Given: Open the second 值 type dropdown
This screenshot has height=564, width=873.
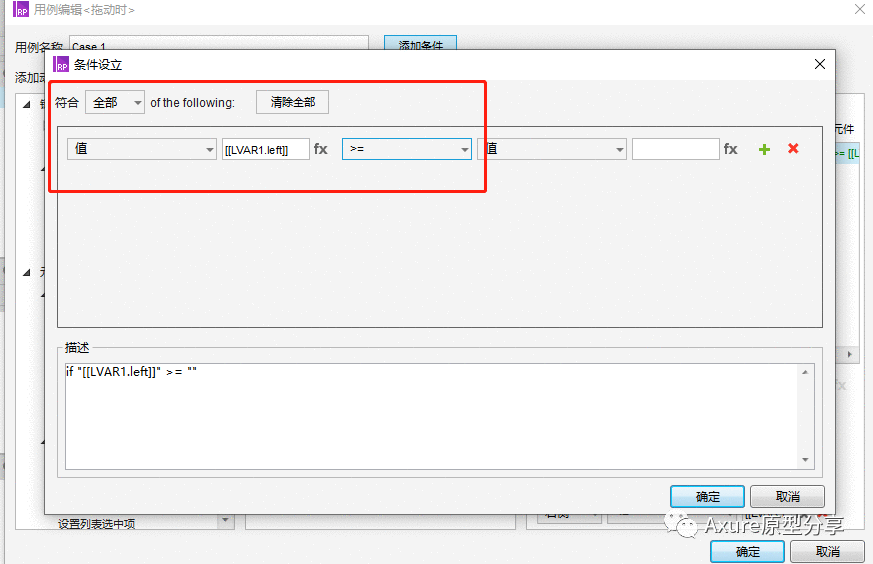Looking at the screenshot, I should tap(552, 149).
